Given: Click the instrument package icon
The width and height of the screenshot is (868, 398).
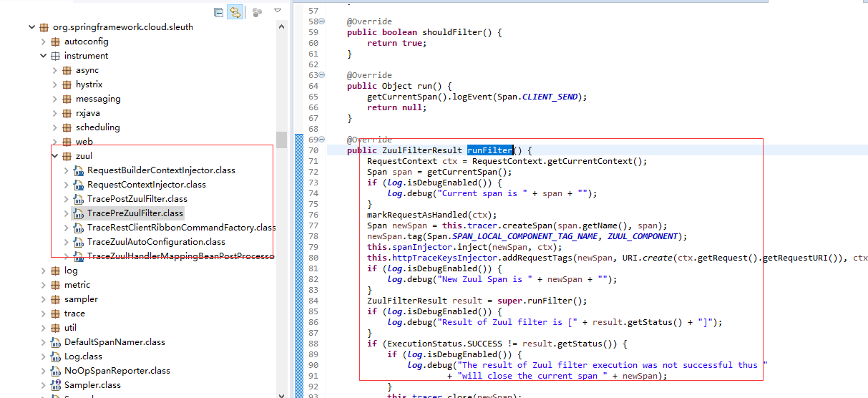Looking at the screenshot, I should tap(54, 56).
